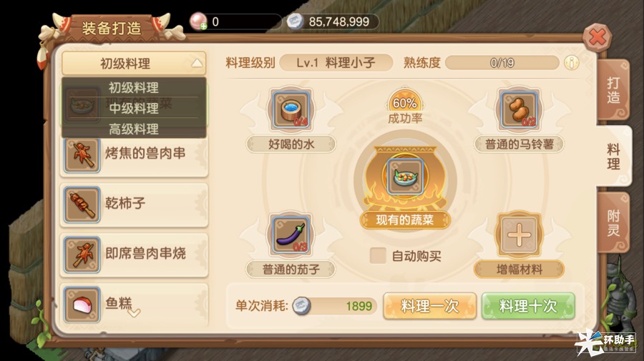Select the 烤焦的兽肉串 recipe icon
This screenshot has height=361, width=644.
coord(82,154)
